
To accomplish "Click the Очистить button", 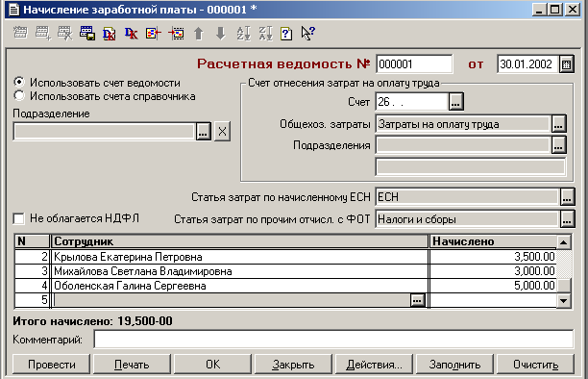I will (535, 364).
